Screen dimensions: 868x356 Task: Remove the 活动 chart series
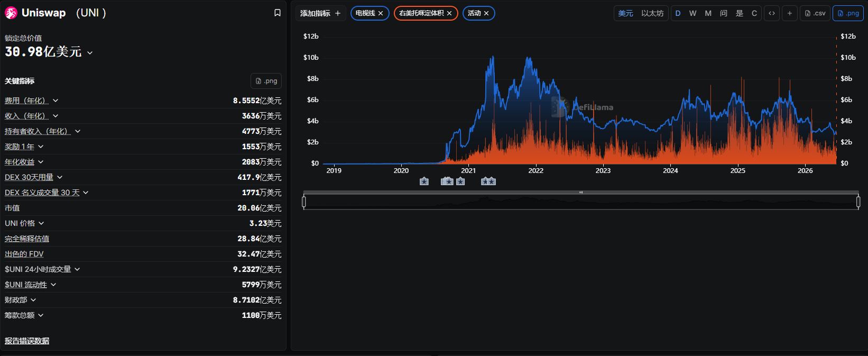pyautogui.click(x=486, y=13)
